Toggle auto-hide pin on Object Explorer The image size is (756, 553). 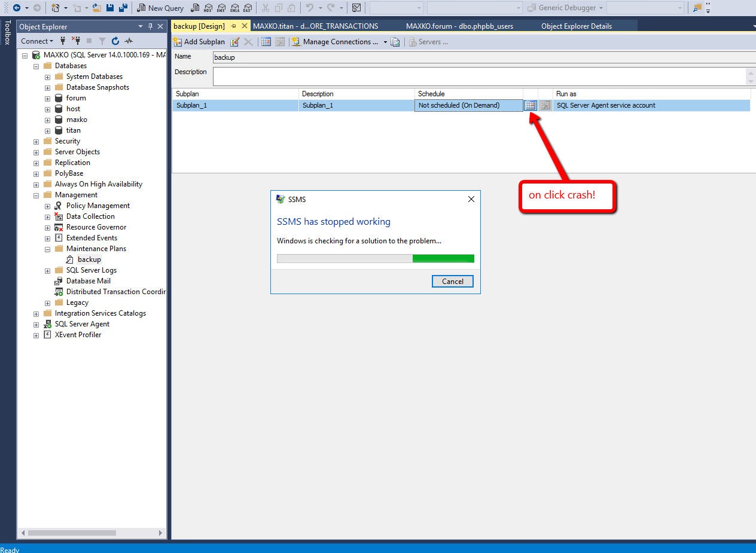150,26
